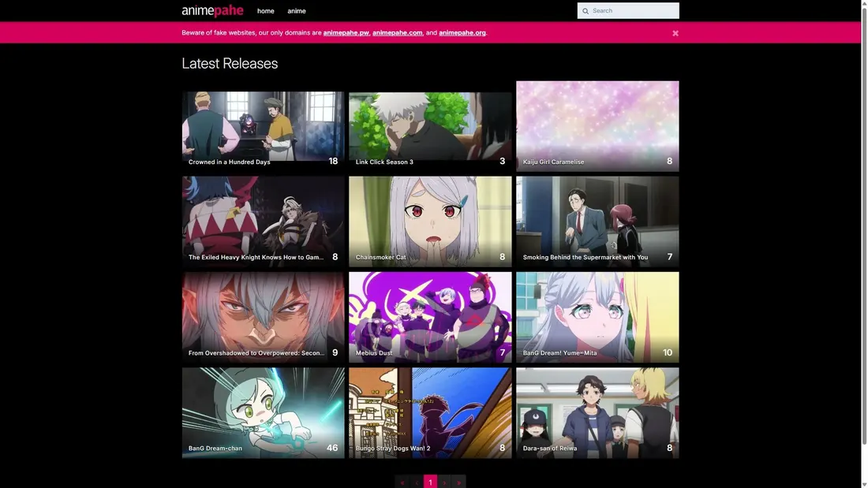Click episode number 10 on Yume∞Mita card
The image size is (868, 488).
click(x=668, y=352)
